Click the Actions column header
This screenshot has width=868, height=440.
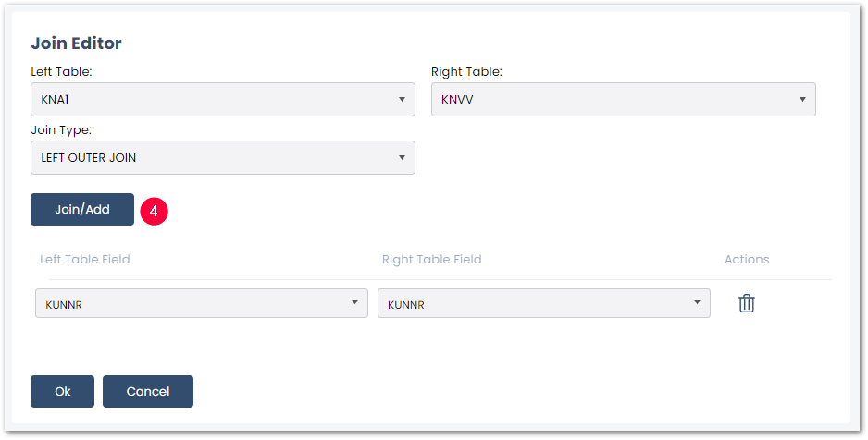pyautogui.click(x=747, y=259)
